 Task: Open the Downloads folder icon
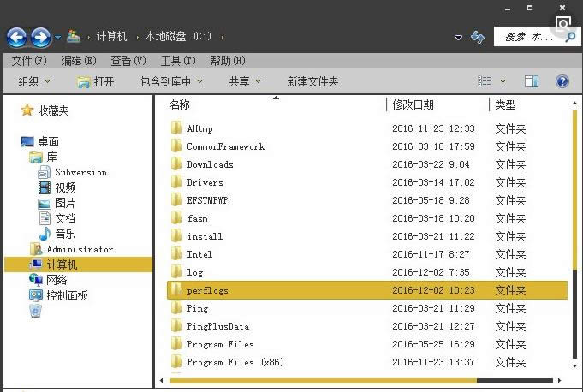coord(176,164)
